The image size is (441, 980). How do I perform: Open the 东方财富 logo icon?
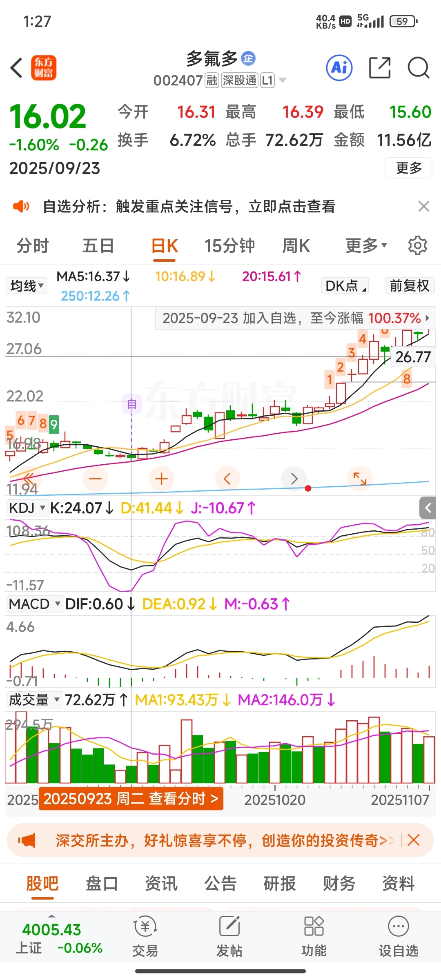coord(44,68)
